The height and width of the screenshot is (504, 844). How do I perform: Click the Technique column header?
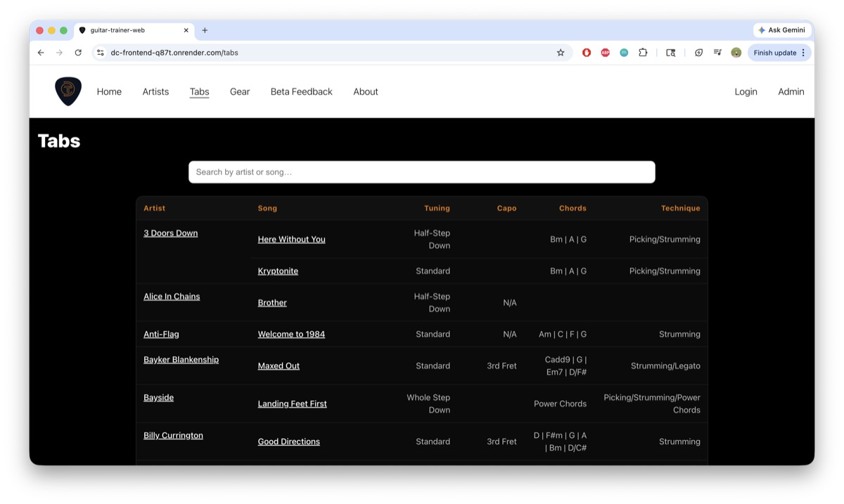[x=680, y=208]
